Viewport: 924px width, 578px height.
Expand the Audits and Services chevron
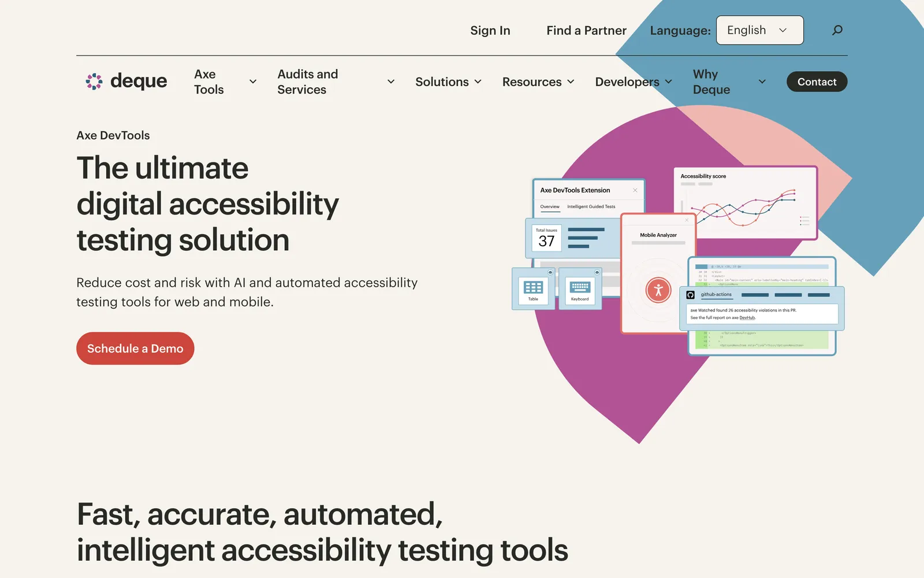391,81
